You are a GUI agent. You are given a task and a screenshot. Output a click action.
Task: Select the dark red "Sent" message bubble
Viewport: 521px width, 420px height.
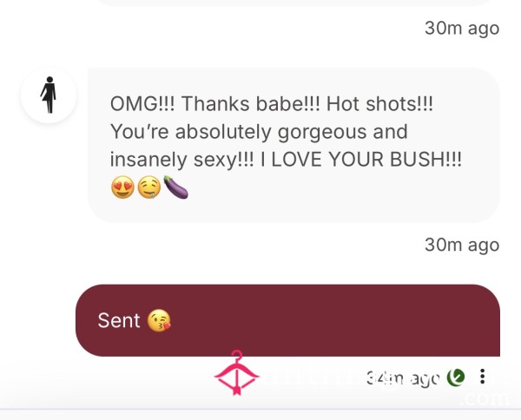tap(287, 320)
